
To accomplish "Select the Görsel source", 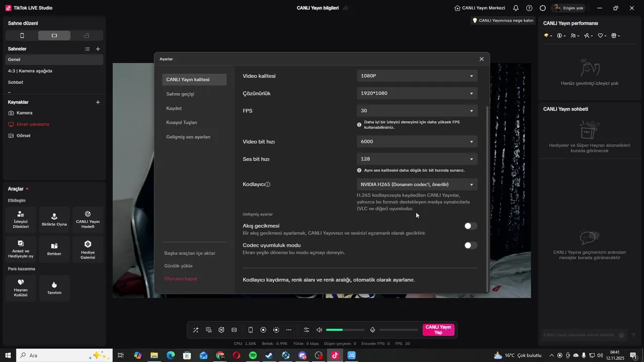I will coord(54,136).
